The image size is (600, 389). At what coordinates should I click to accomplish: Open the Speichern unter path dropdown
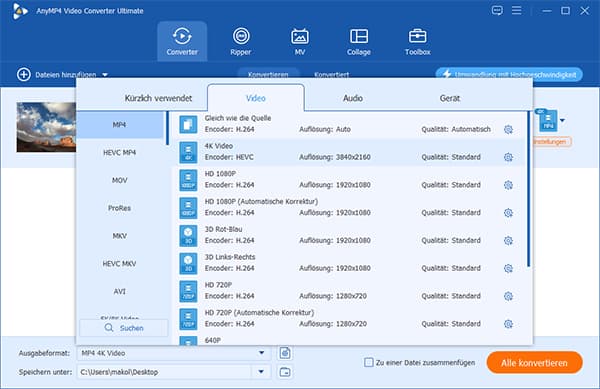(x=261, y=371)
